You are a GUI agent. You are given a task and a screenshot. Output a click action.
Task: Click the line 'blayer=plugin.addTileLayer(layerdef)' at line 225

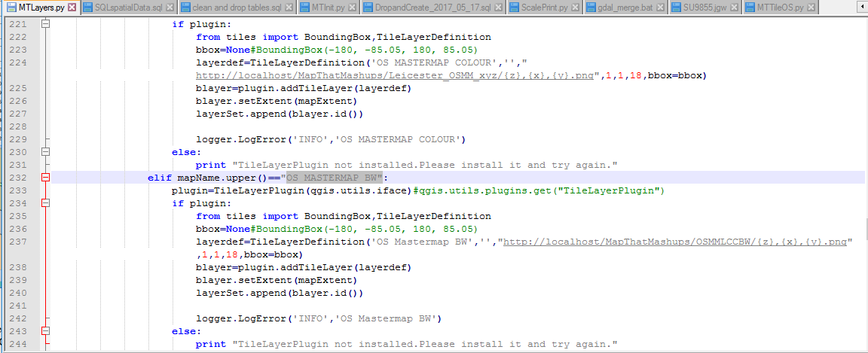pyautogui.click(x=304, y=88)
